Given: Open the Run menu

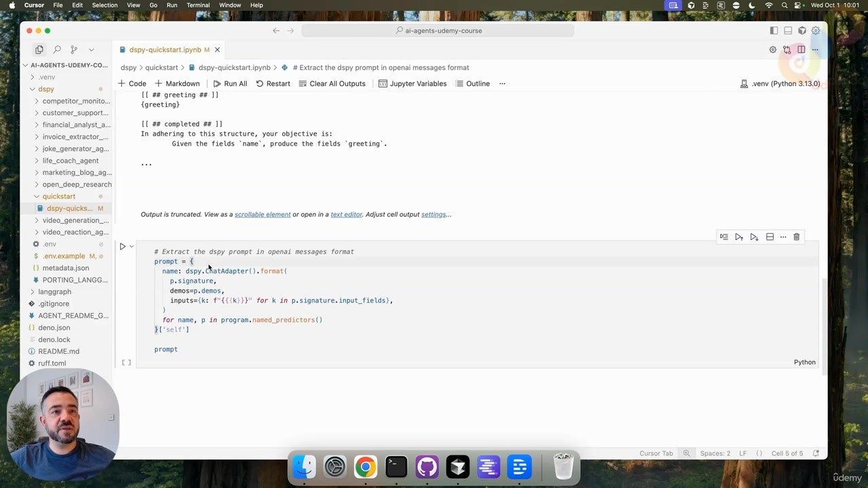Looking at the screenshot, I should point(172,5).
